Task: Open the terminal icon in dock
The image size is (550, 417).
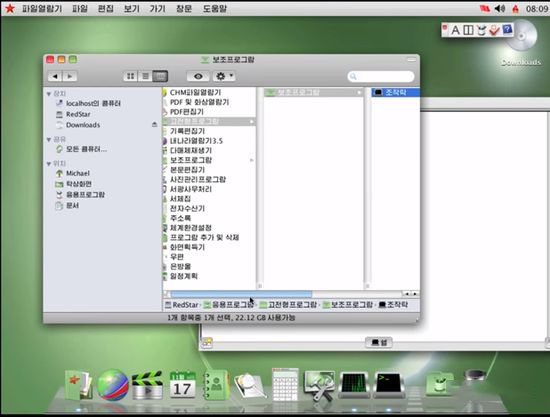Action: (x=389, y=385)
